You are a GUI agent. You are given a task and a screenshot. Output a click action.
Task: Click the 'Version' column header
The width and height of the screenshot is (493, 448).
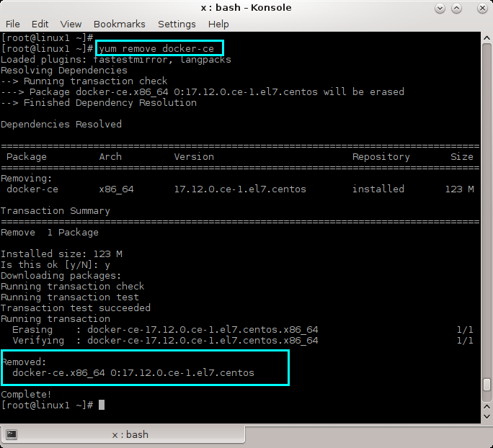coord(194,156)
